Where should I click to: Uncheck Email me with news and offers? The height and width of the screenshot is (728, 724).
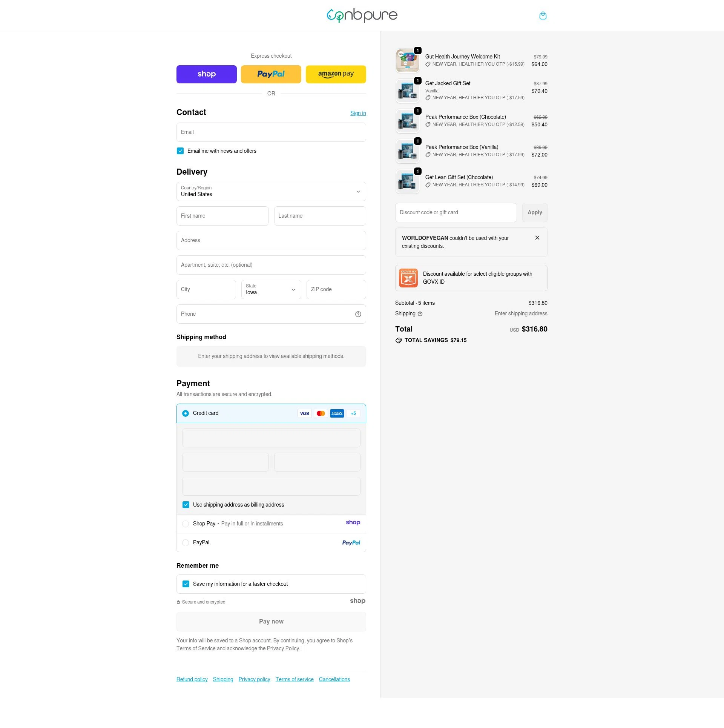click(x=180, y=151)
